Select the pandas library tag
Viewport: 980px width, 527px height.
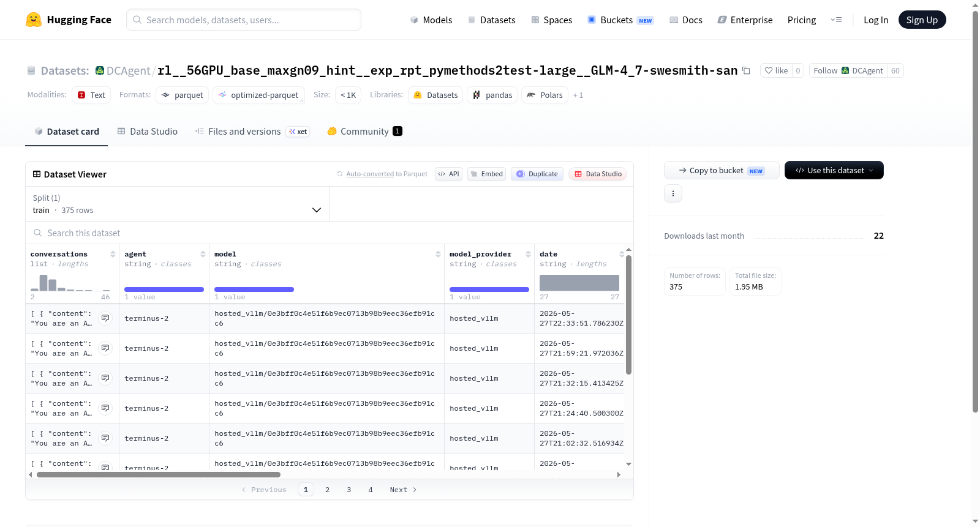pos(492,95)
